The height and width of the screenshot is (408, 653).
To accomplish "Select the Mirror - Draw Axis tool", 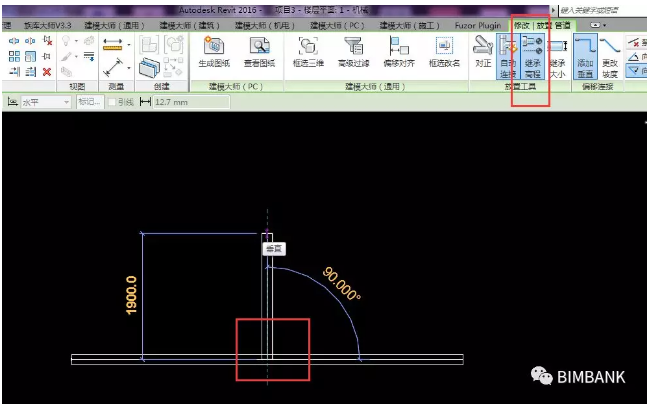I will click(30, 41).
